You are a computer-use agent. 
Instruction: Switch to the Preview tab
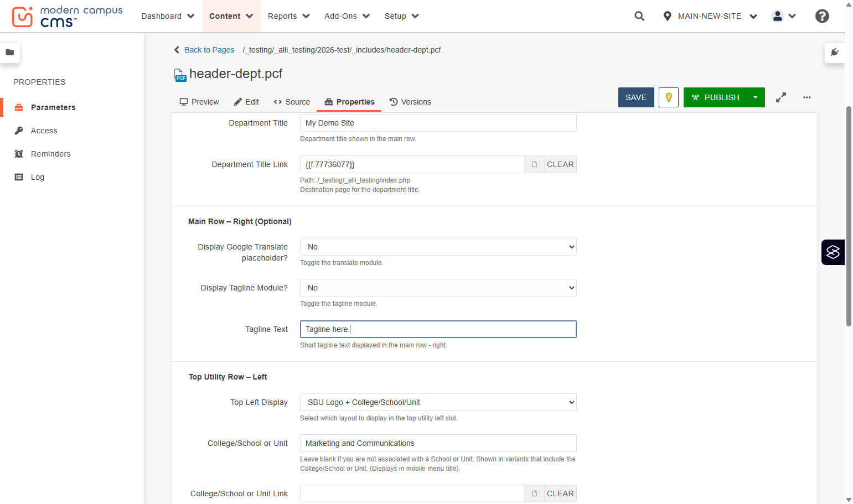[199, 102]
